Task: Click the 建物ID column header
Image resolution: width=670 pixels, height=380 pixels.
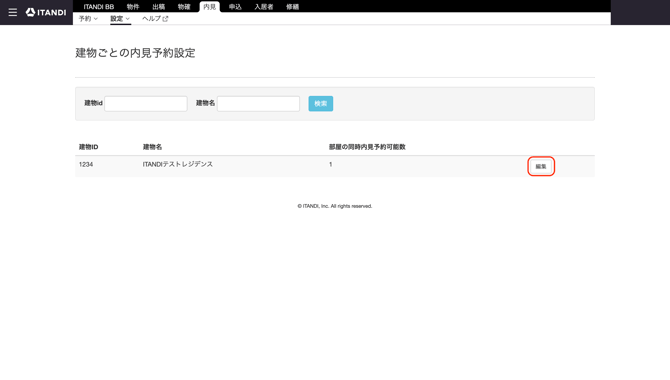Action: point(88,147)
